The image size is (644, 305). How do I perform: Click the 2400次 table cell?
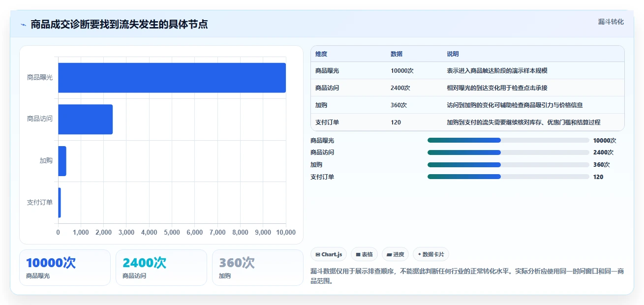pyautogui.click(x=400, y=88)
